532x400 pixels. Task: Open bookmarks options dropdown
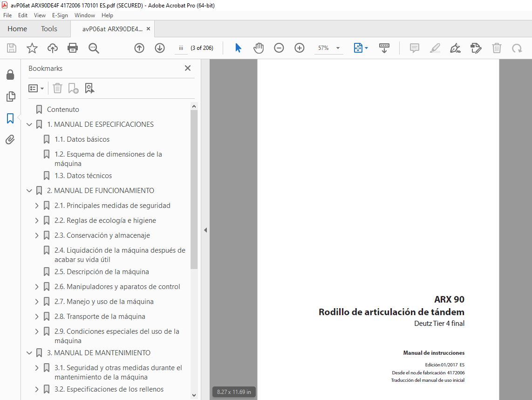click(36, 89)
